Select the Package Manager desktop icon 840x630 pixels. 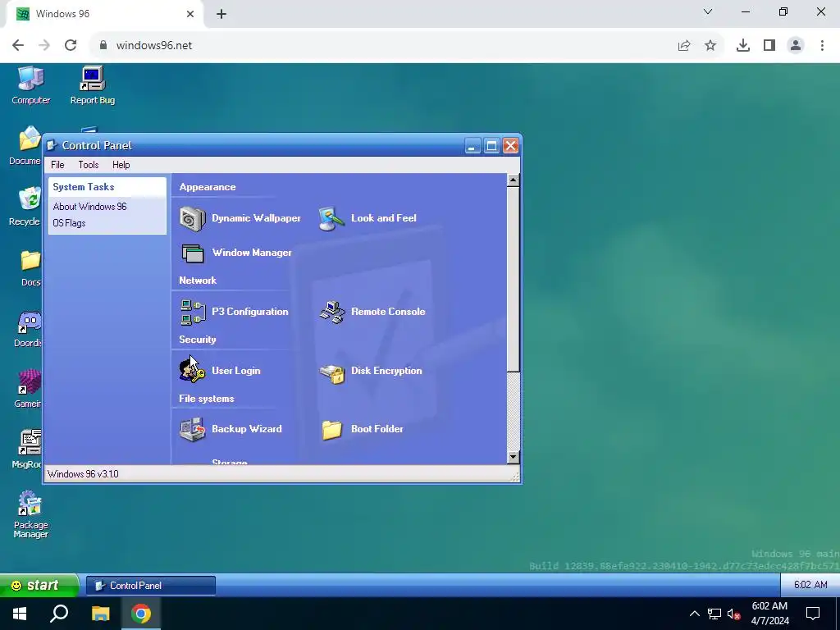pos(30,514)
